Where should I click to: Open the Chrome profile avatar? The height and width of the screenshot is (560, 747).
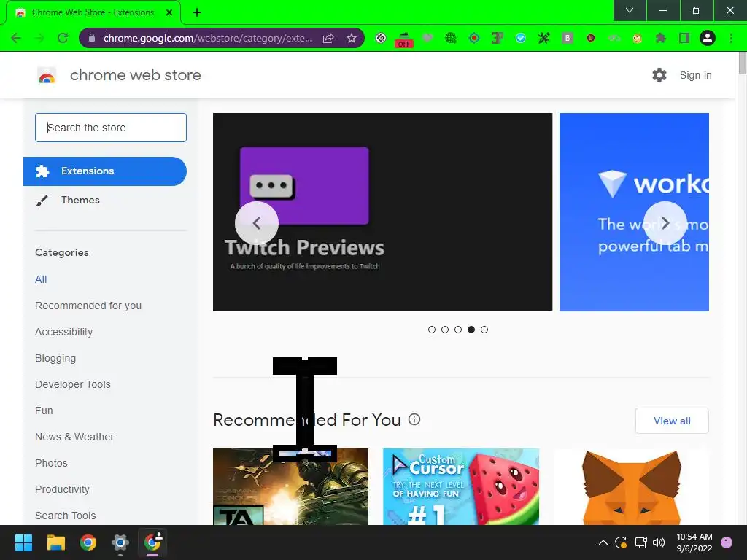click(708, 38)
